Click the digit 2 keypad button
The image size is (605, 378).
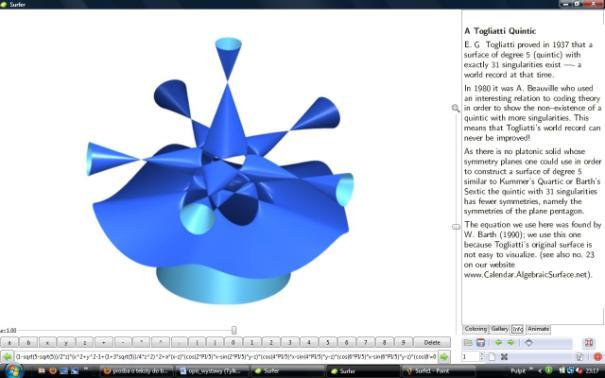(x=271, y=342)
